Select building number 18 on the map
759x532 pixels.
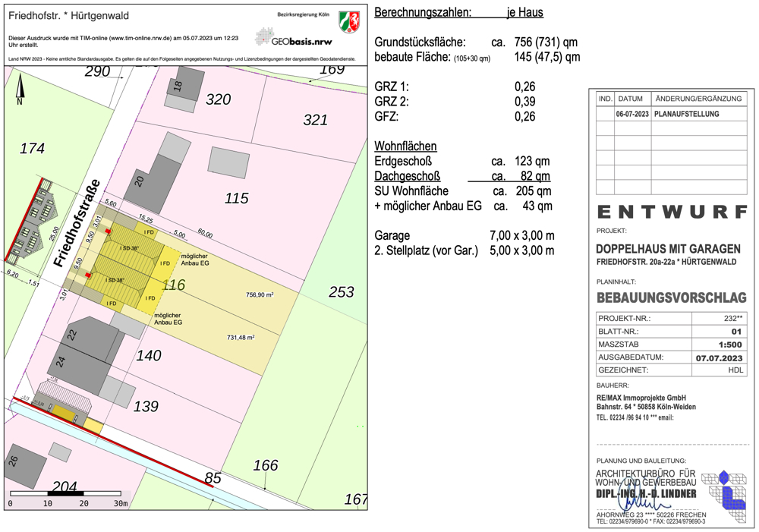click(x=179, y=87)
